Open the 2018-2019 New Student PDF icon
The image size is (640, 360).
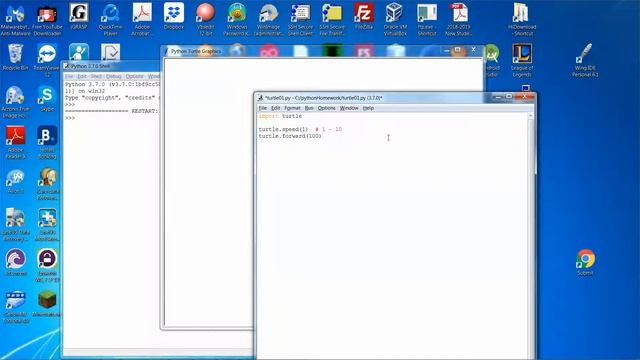click(x=459, y=19)
